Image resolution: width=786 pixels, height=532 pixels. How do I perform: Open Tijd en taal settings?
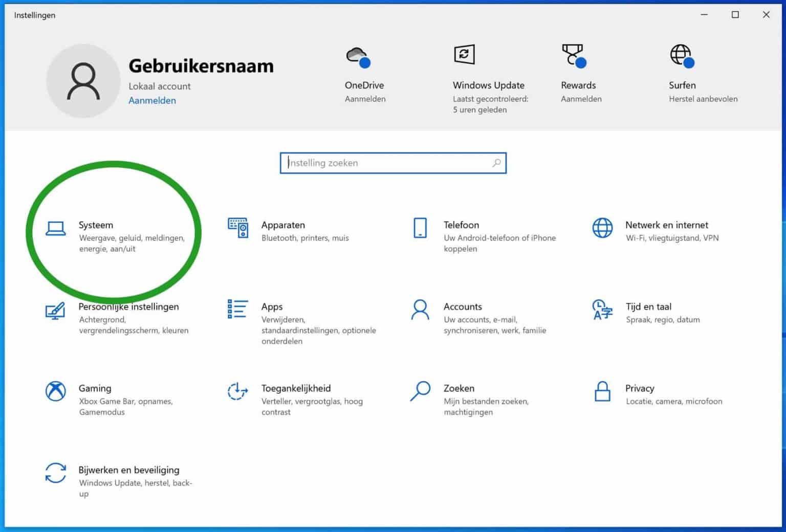pyautogui.click(x=648, y=306)
